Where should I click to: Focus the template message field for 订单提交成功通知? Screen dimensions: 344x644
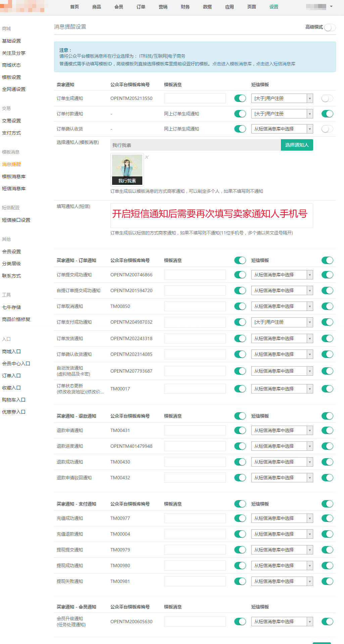[195, 275]
